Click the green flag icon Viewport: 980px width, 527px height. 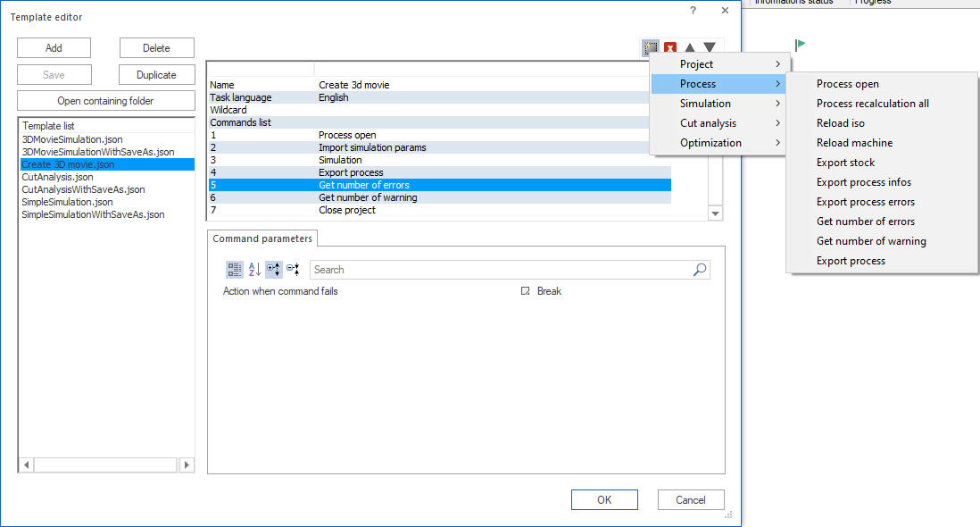tap(801, 44)
